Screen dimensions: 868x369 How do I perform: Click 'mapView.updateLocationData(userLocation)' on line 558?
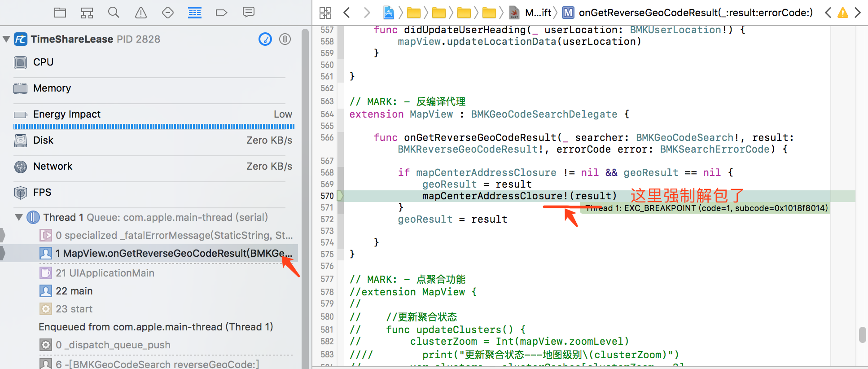point(520,42)
